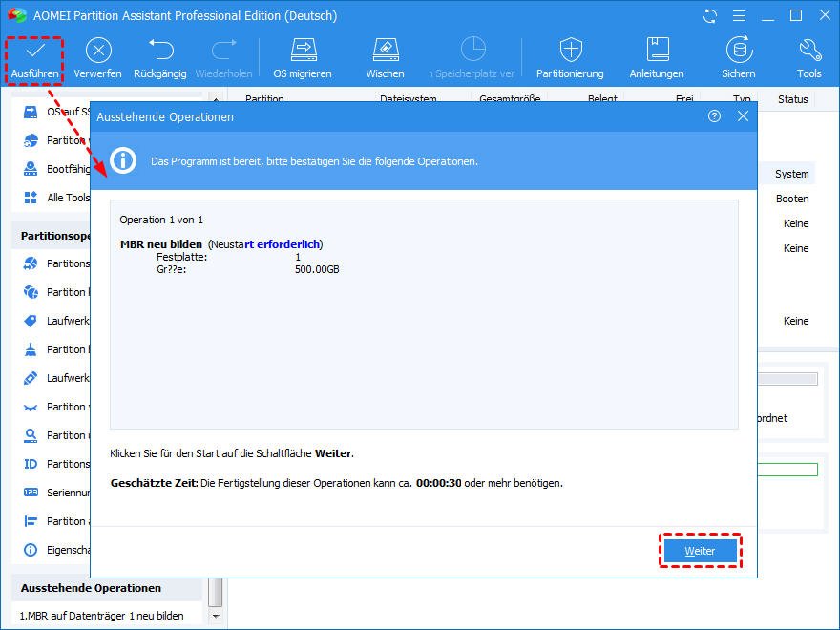This screenshot has width=840, height=630.
Task: Click the magnifier Partition icon in sidebar
Action: pos(31,435)
